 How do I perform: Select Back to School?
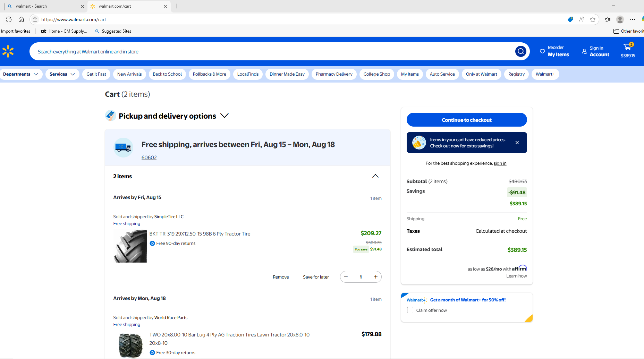click(167, 74)
